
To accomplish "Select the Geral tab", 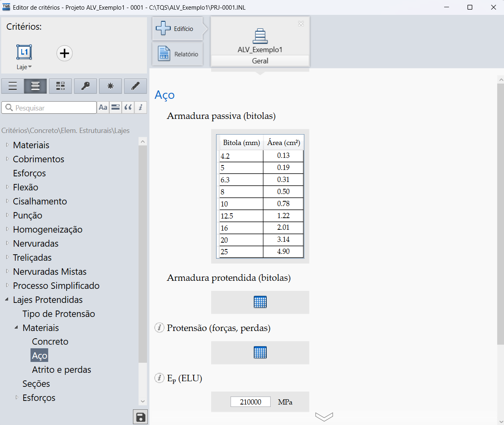I will (x=260, y=61).
